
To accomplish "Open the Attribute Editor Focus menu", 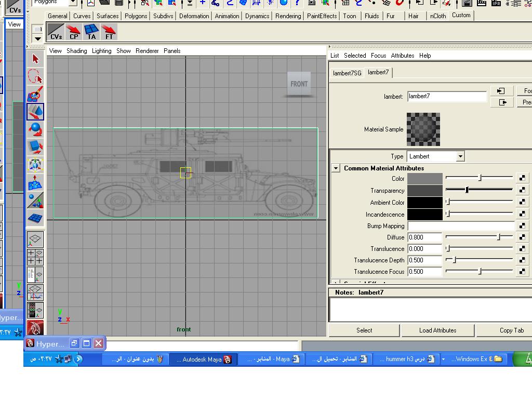I will pos(378,56).
